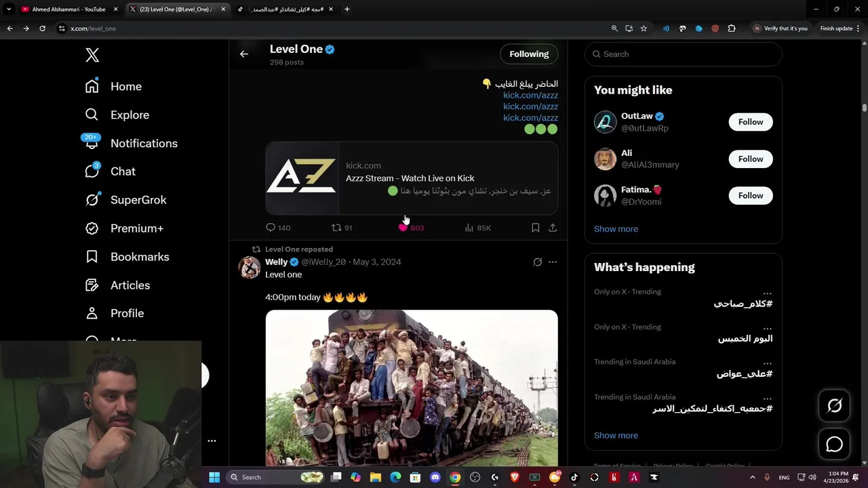
Task: Click the Grok icon on Welly's post
Action: click(x=538, y=262)
